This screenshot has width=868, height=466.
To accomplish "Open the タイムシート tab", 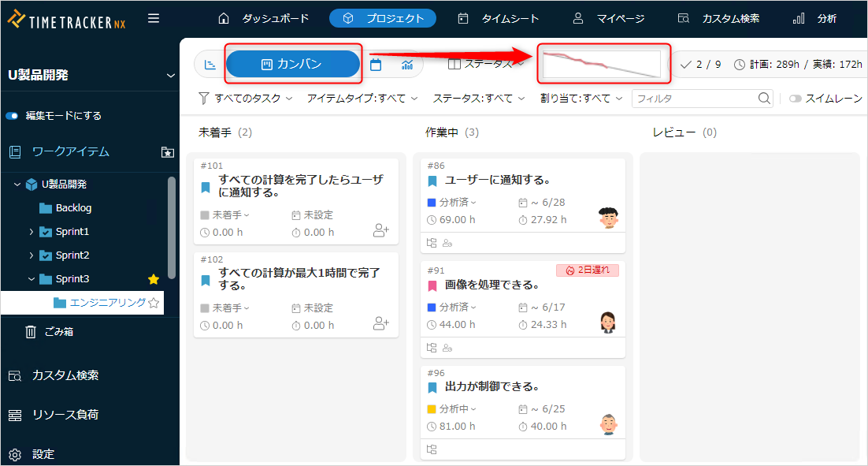I will [499, 18].
